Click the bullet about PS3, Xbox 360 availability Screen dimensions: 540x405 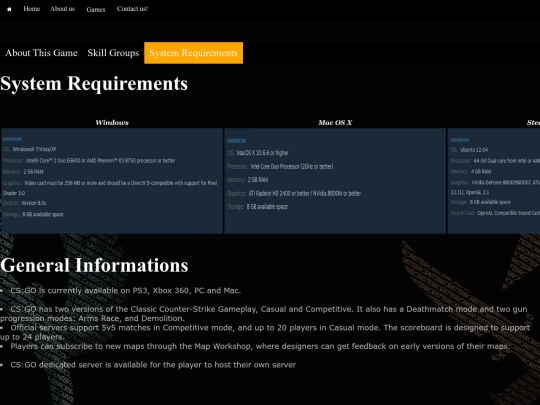pos(121,290)
